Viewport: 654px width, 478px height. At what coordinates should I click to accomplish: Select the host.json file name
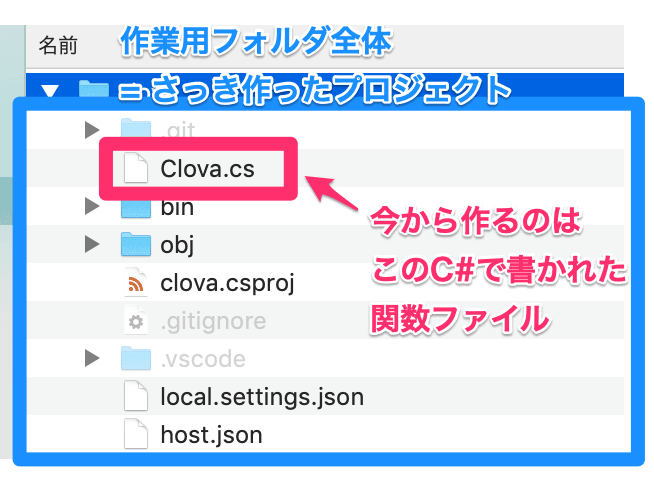(x=211, y=435)
